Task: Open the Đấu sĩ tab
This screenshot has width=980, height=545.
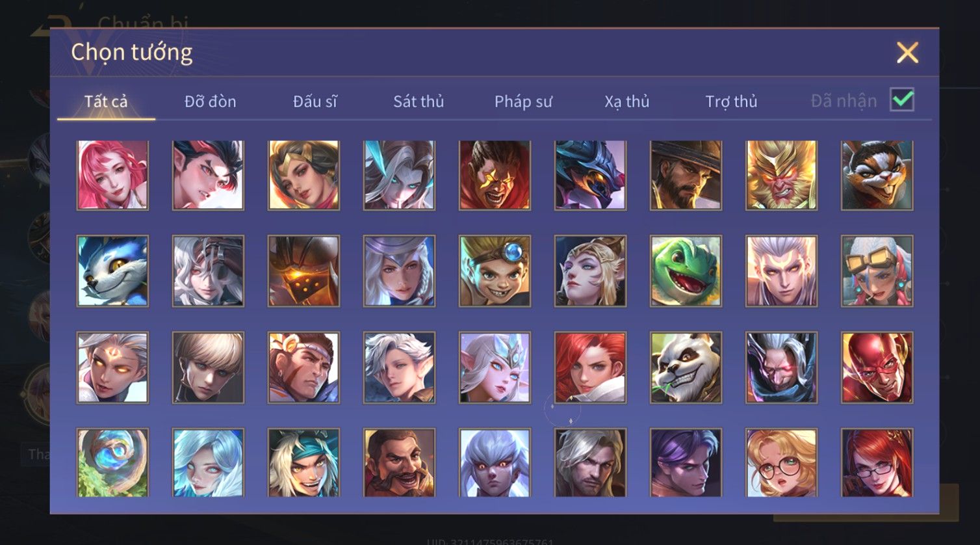Action: tap(315, 101)
